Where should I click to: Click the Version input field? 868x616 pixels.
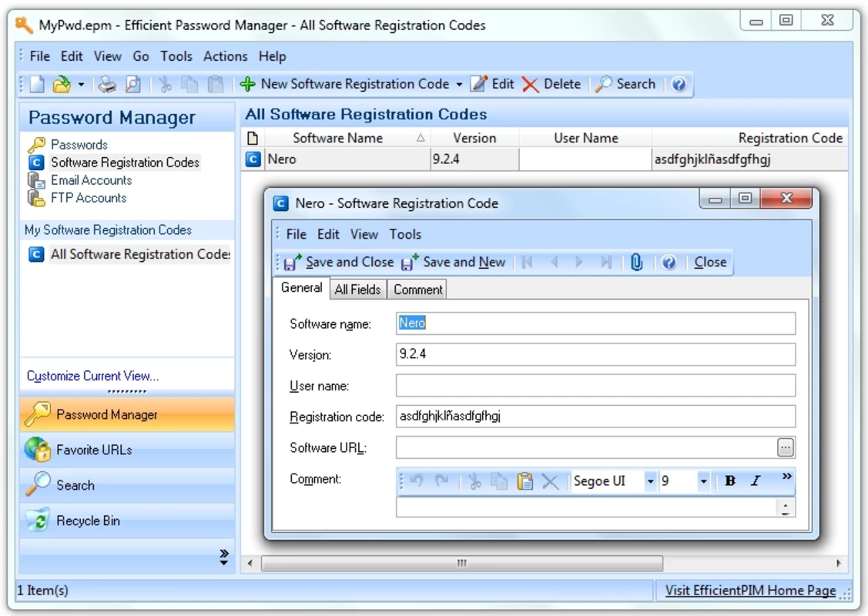click(595, 354)
